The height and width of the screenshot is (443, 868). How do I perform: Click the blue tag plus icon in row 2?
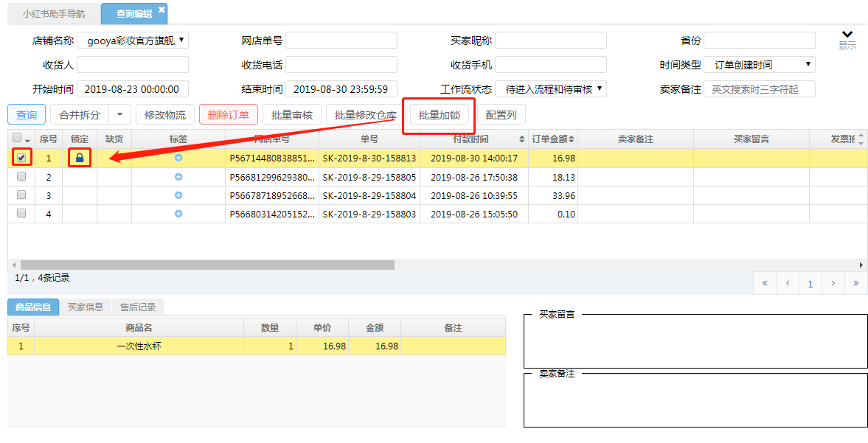point(178,177)
